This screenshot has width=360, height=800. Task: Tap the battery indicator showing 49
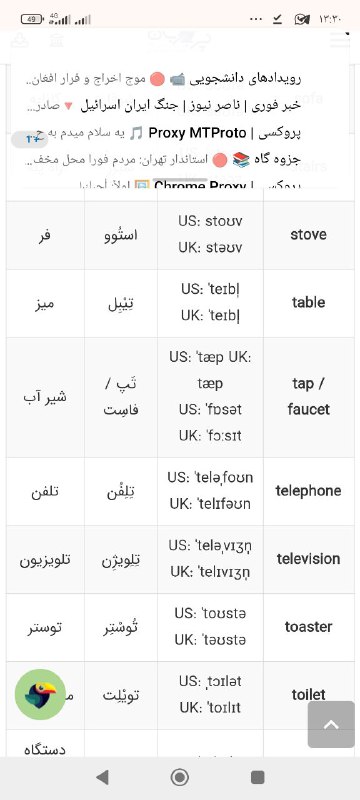pyautogui.click(x=33, y=19)
